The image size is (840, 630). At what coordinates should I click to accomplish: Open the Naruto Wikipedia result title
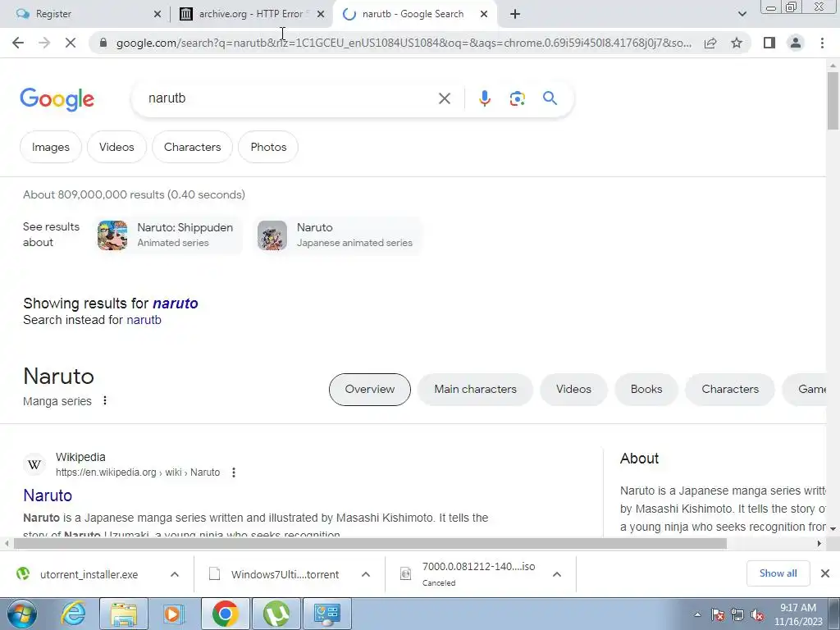[48, 495]
